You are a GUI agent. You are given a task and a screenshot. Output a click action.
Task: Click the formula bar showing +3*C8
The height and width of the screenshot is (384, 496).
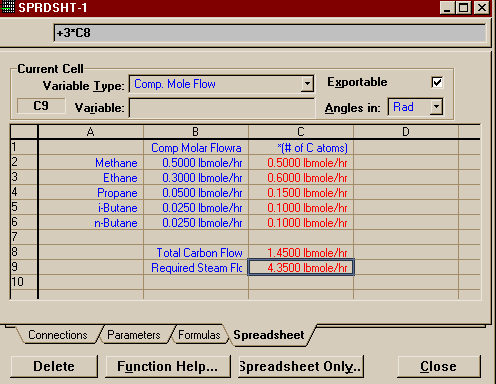(269, 33)
